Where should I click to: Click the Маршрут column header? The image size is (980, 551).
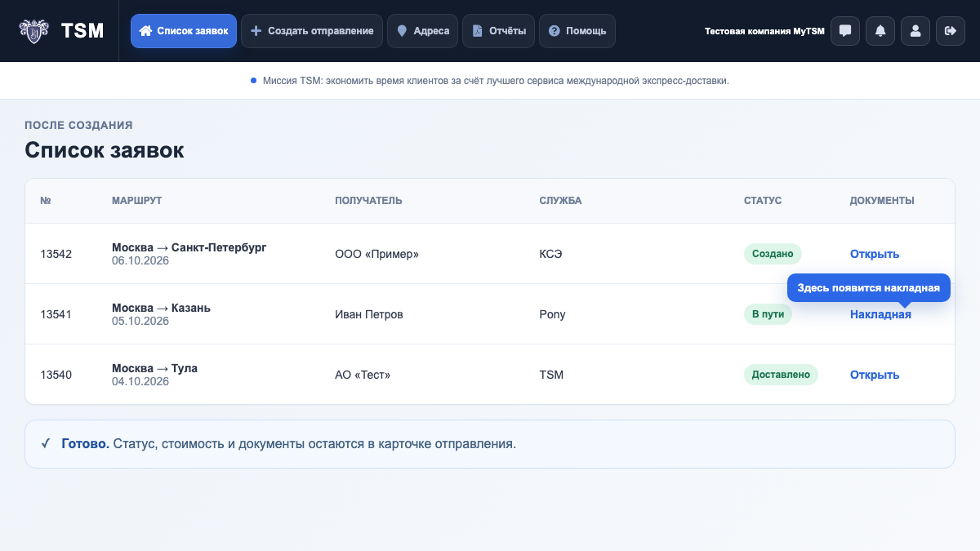pyautogui.click(x=137, y=201)
